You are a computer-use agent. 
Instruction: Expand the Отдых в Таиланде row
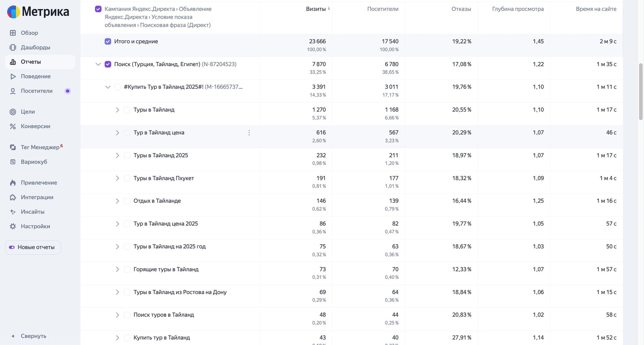[x=117, y=201]
